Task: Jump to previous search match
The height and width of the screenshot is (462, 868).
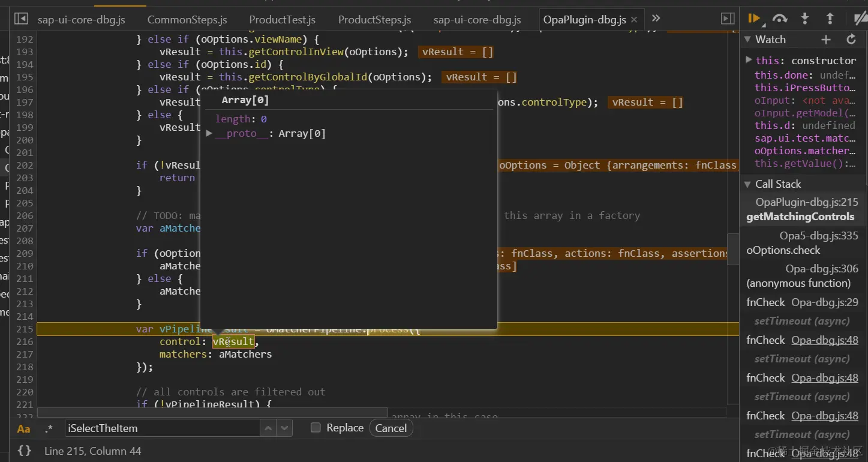Action: click(268, 428)
